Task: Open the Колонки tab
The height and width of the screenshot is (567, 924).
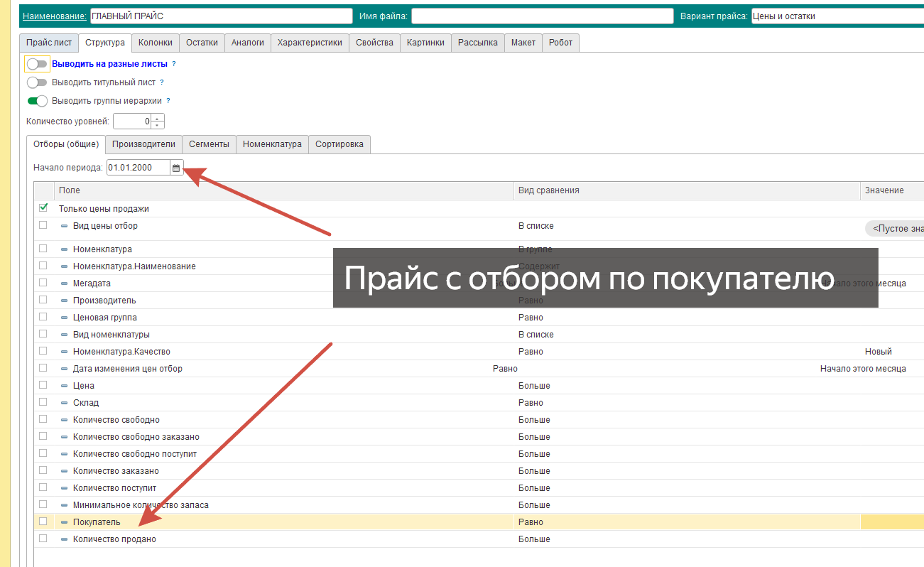Action: tap(156, 43)
